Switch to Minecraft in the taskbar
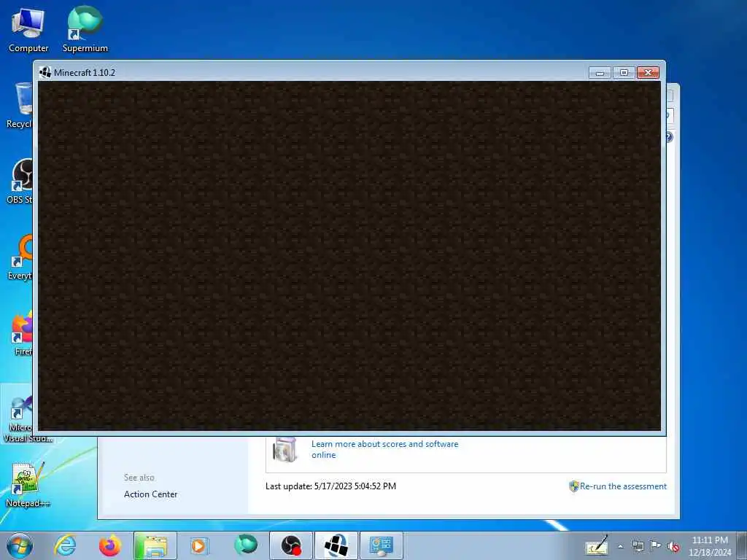Viewport: 747px width, 560px height. tap(336, 545)
